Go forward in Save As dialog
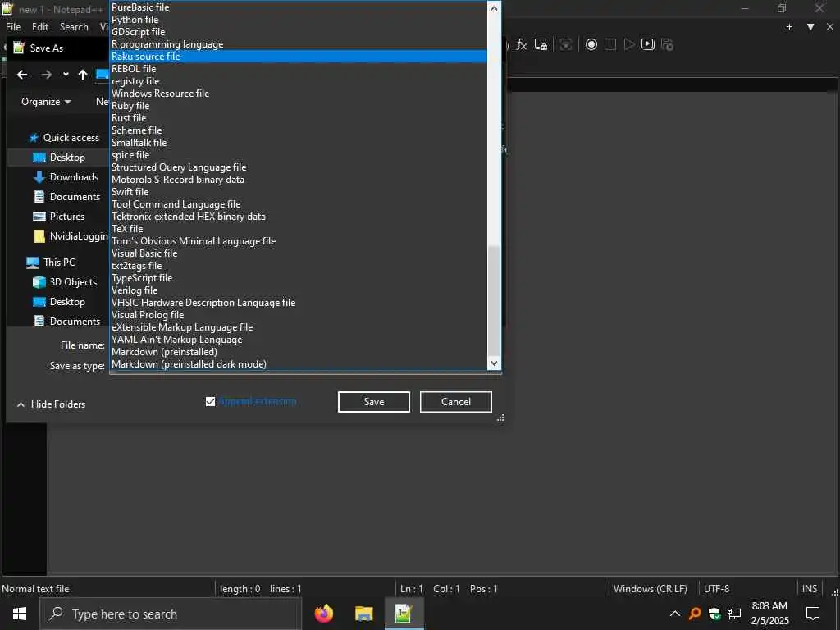 47,75
